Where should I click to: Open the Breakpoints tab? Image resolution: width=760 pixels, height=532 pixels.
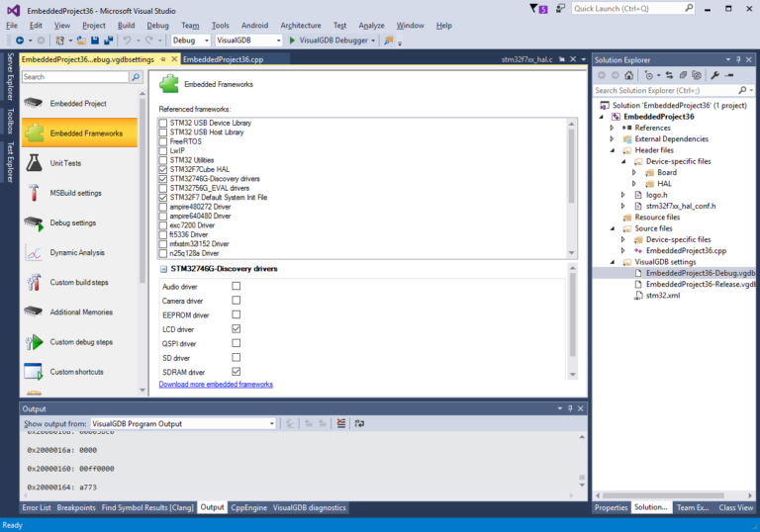pyautogui.click(x=76, y=508)
